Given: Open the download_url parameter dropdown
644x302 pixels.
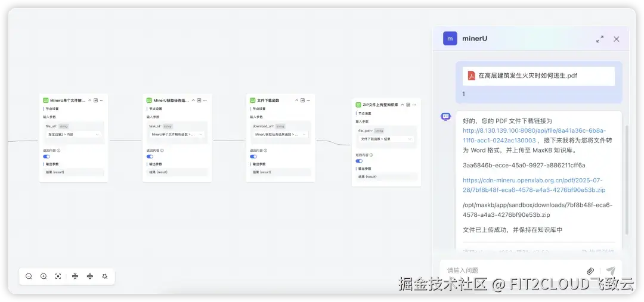Looking at the screenshot, I should click(x=280, y=134).
